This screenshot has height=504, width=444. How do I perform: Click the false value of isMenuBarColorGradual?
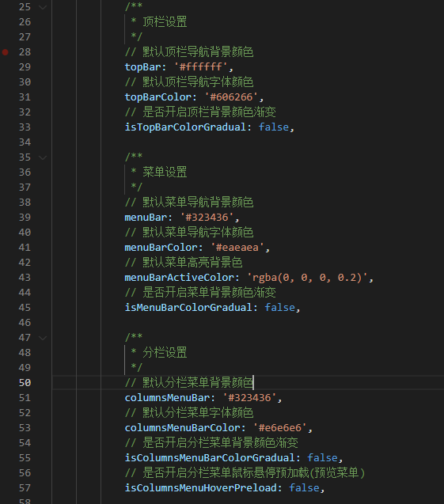[279, 308]
